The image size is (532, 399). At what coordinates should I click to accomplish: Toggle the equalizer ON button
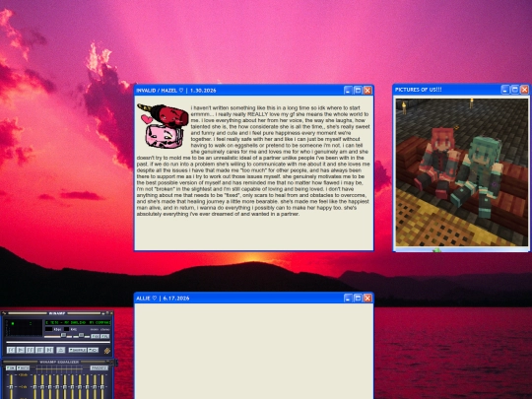pyautogui.click(x=11, y=367)
